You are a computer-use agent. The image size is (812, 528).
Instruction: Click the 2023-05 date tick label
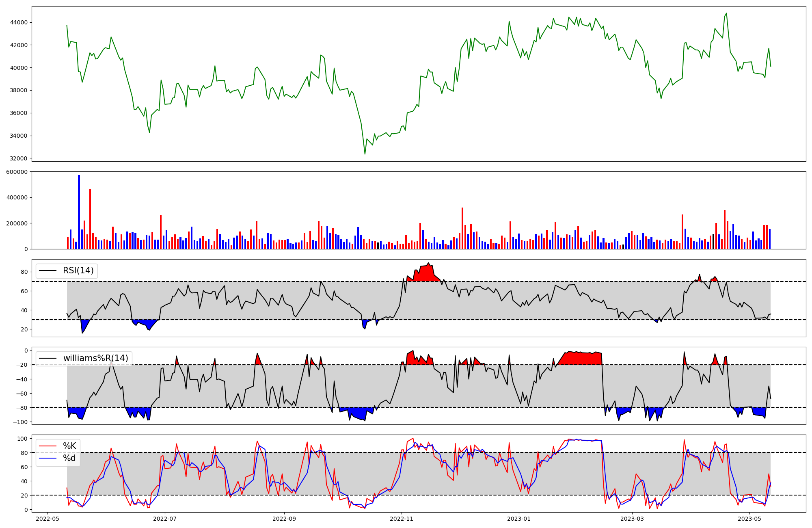click(x=749, y=519)
